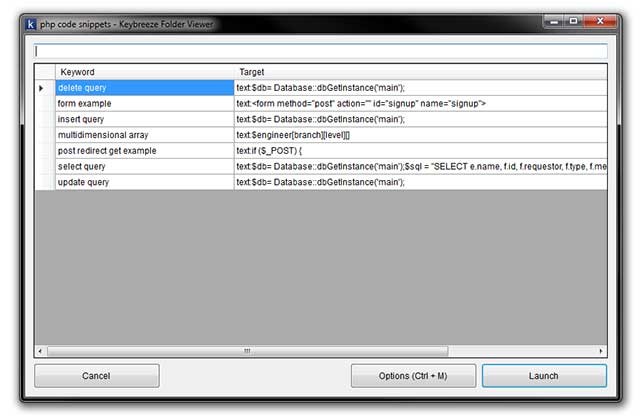
Task: Click the Launch button
Action: 544,376
